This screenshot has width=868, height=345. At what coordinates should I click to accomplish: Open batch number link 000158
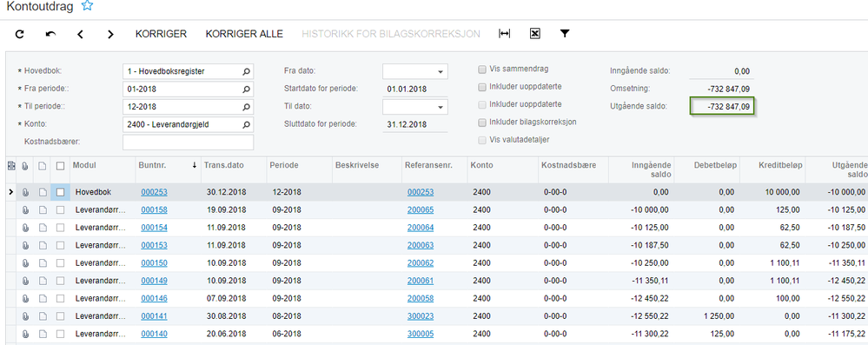(154, 210)
